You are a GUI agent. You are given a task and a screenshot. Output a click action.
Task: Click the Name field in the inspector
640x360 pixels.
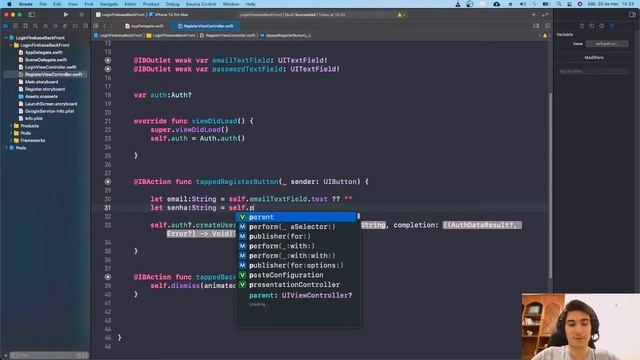tap(607, 44)
